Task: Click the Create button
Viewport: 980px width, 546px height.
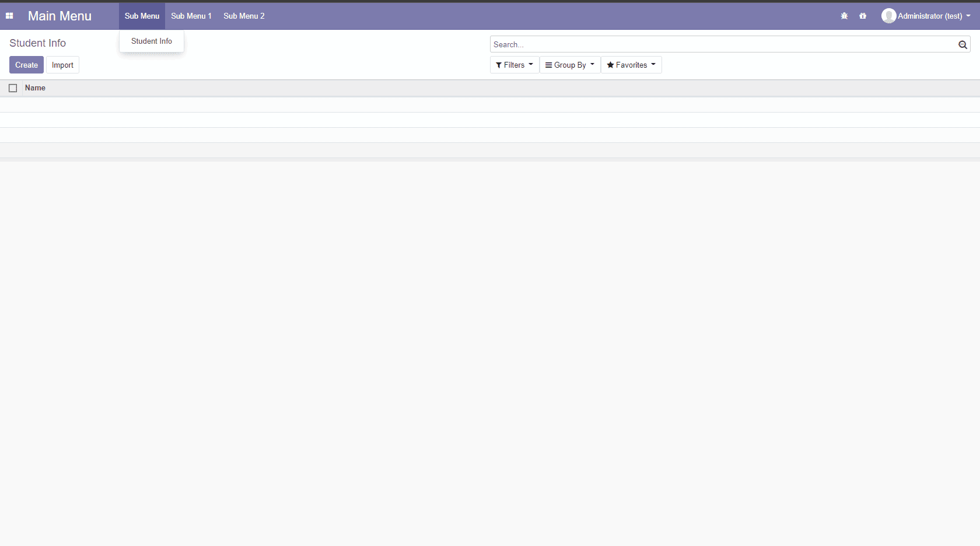Action: point(26,65)
